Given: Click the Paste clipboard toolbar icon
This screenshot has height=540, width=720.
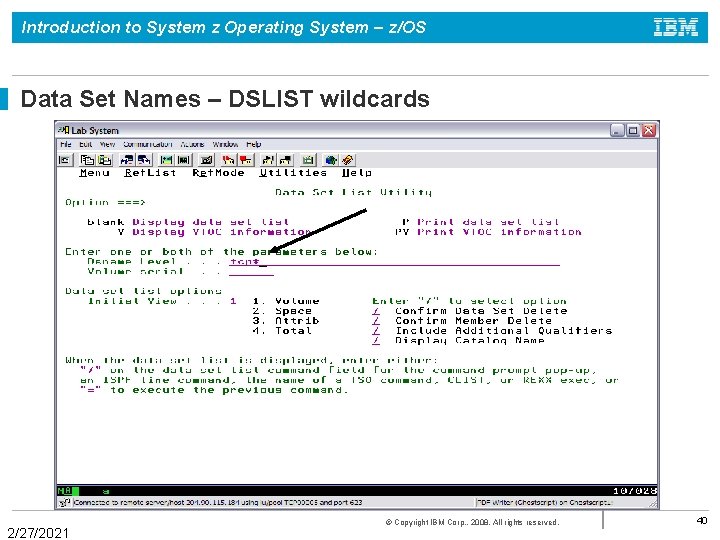Looking at the screenshot, I should pos(105,160).
